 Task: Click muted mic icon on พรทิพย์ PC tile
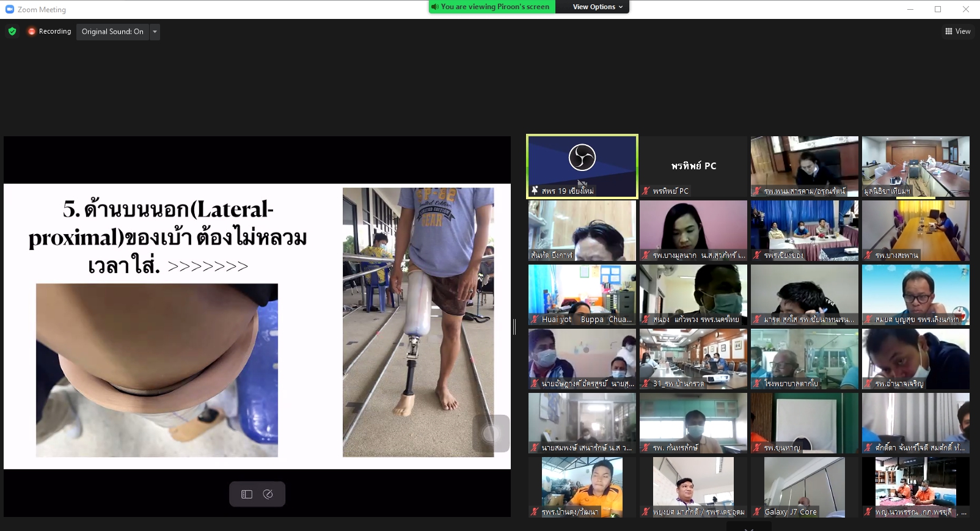coord(646,191)
